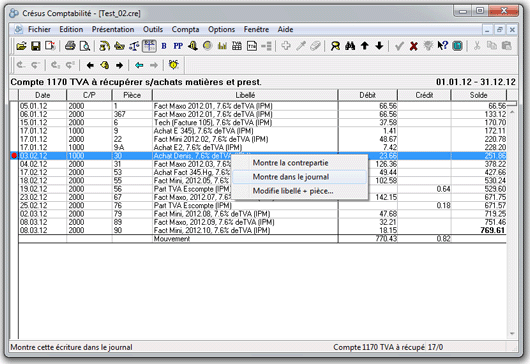Open a file with the folder icon
The image size is (530, 364).
[21, 46]
